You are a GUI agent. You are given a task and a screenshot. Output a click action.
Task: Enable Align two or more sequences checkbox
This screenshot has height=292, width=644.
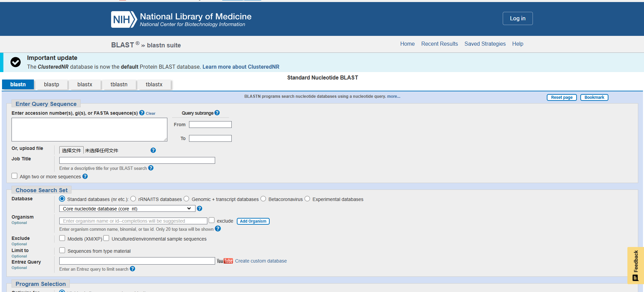pos(15,176)
